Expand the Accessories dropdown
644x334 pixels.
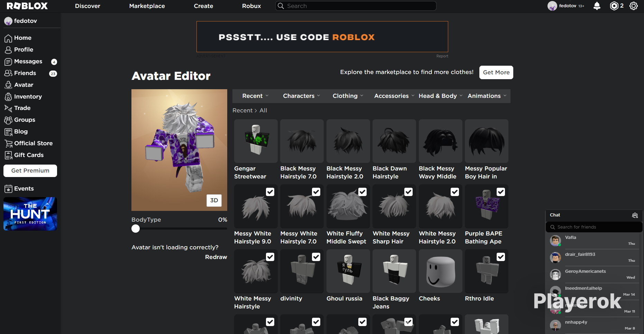click(394, 96)
